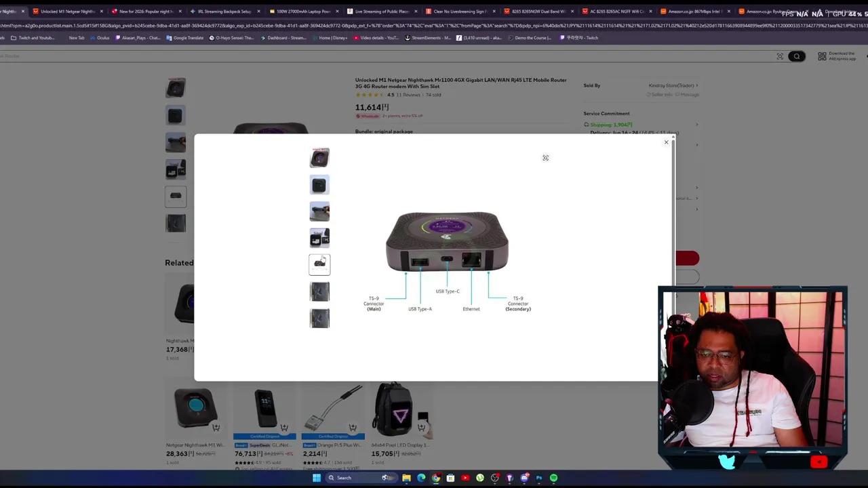Open Discord from taskbar
This screenshot has height=488, width=868.
(x=524, y=478)
